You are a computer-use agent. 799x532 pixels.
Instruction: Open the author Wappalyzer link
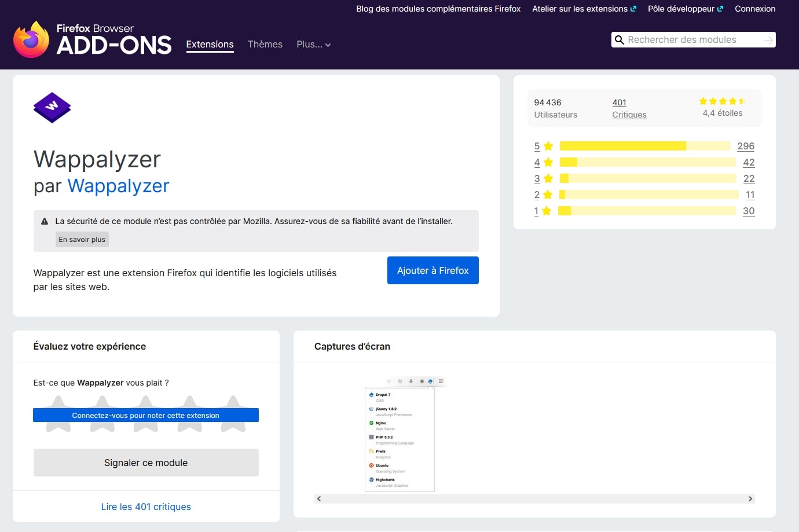tap(118, 186)
